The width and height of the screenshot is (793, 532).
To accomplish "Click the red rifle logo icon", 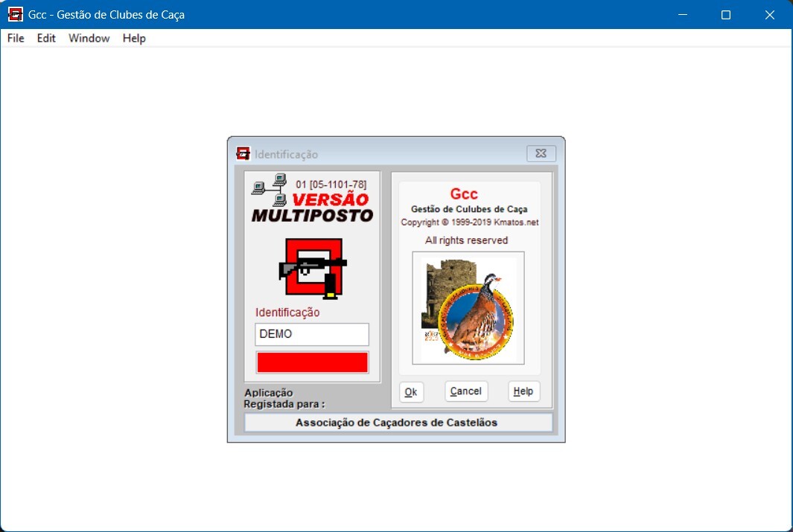I will point(313,269).
